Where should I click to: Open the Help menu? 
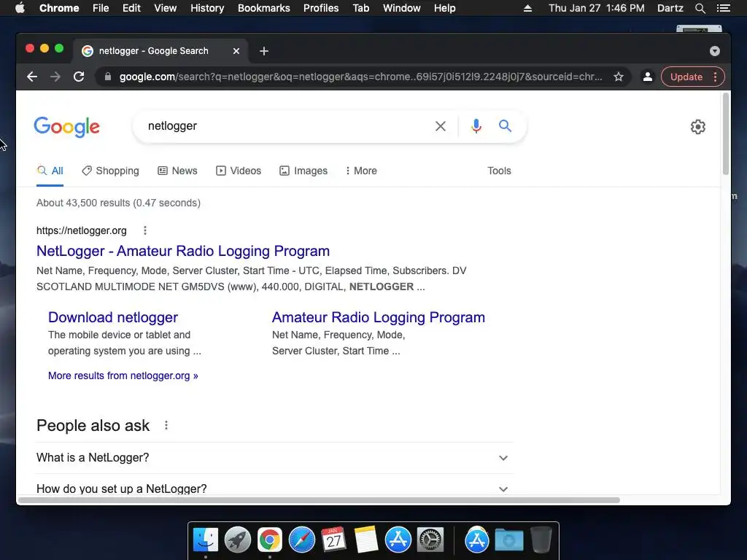(x=444, y=8)
